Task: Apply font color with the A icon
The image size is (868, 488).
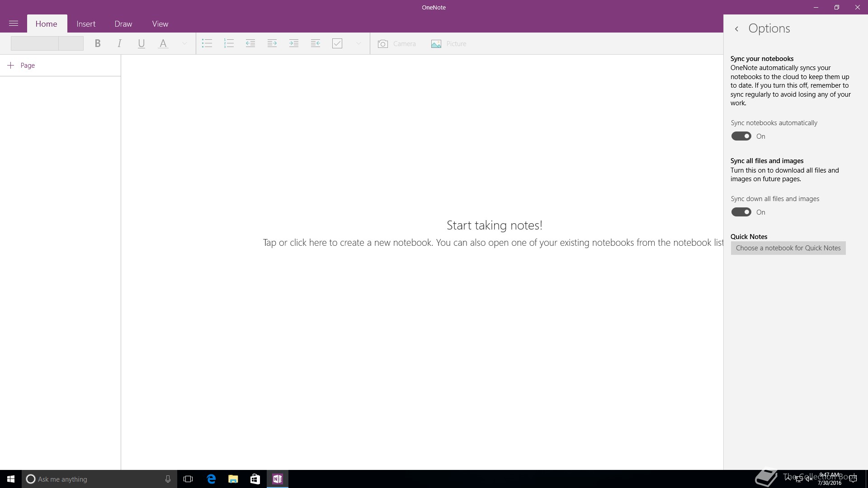Action: (x=163, y=43)
